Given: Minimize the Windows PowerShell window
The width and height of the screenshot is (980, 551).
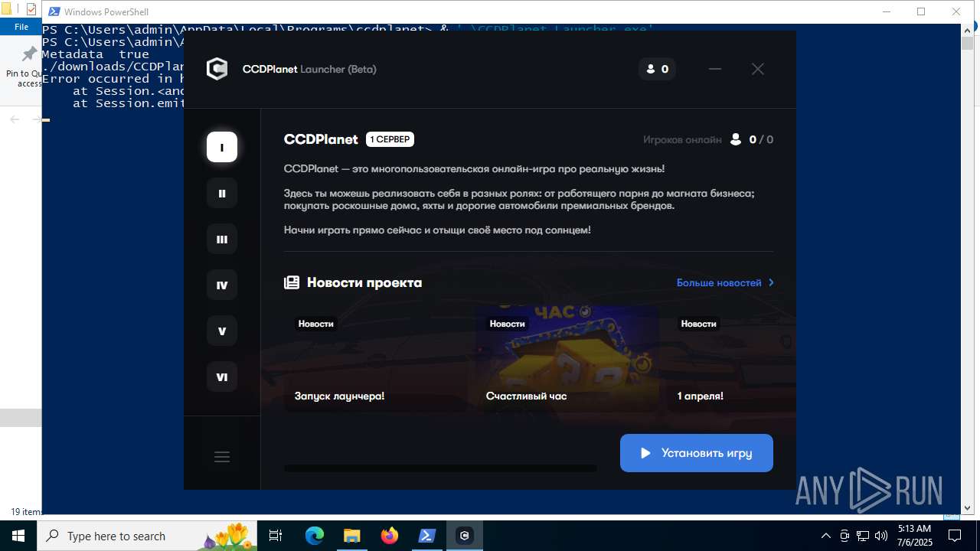Looking at the screenshot, I should point(886,11).
